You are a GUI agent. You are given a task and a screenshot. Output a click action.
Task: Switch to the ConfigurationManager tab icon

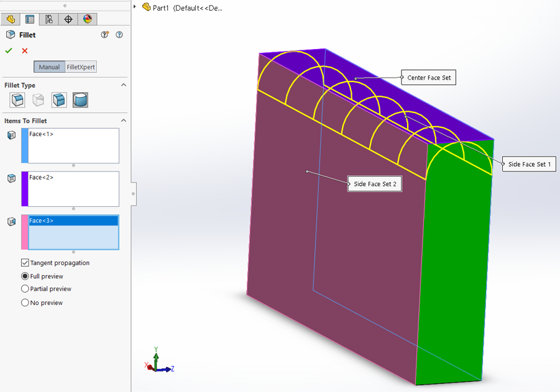49,19
